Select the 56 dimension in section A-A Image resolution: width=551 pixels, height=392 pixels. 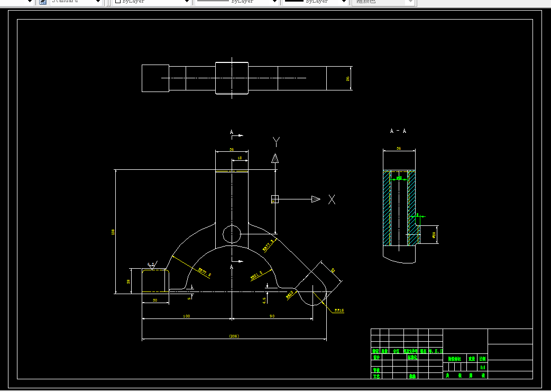point(399,148)
